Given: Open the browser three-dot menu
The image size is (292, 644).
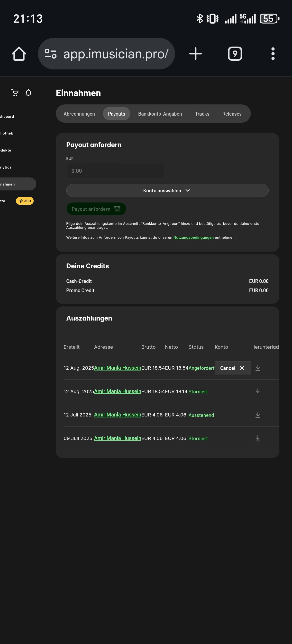Looking at the screenshot, I should [273, 54].
